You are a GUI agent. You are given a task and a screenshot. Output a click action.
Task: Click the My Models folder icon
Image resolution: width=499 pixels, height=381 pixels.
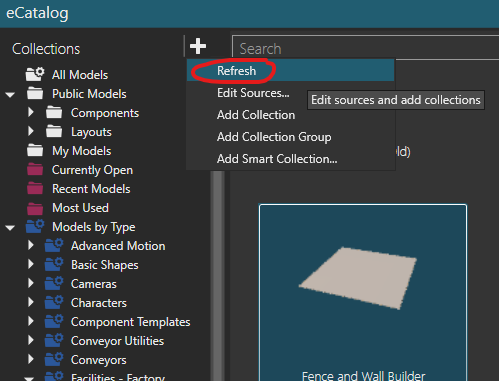[x=35, y=151]
